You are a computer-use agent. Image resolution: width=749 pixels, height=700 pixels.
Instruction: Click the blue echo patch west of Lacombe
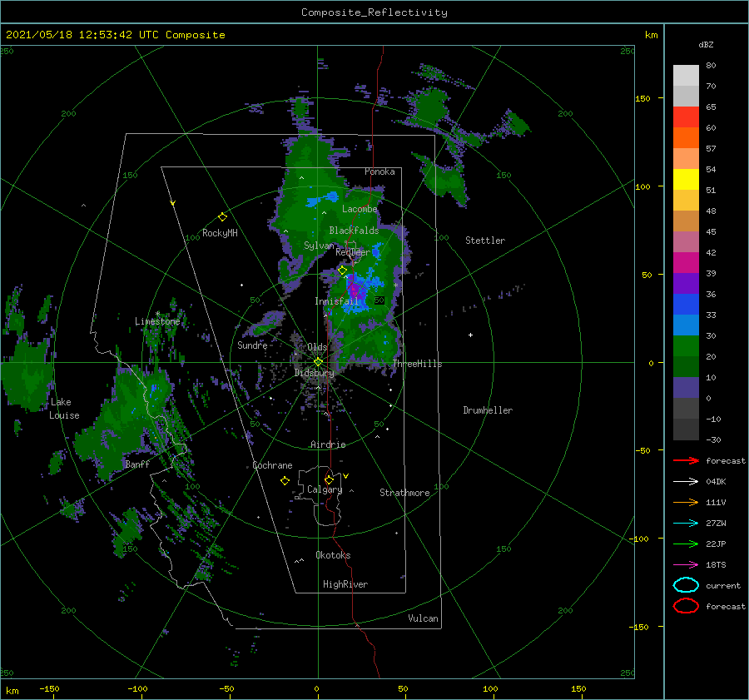click(x=321, y=199)
